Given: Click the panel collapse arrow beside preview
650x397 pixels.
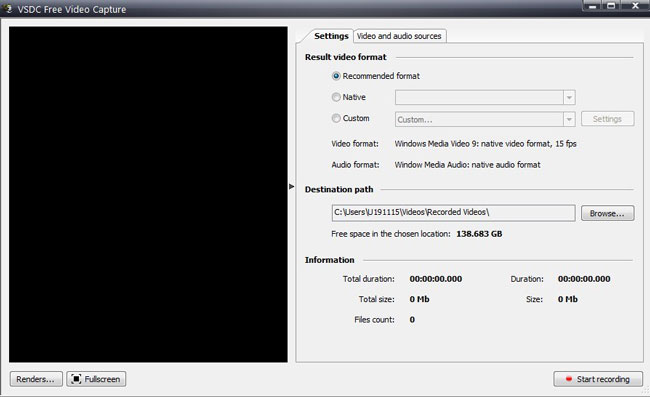Looking at the screenshot, I should point(291,186).
